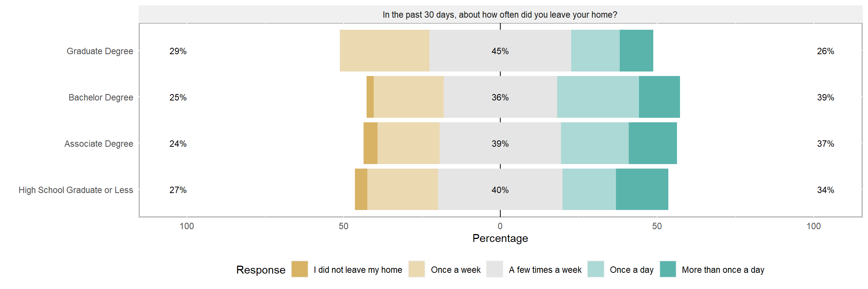The height and width of the screenshot is (289, 868).
Task: Click the 45% label in Graduate Degree bar
Action: (500, 51)
